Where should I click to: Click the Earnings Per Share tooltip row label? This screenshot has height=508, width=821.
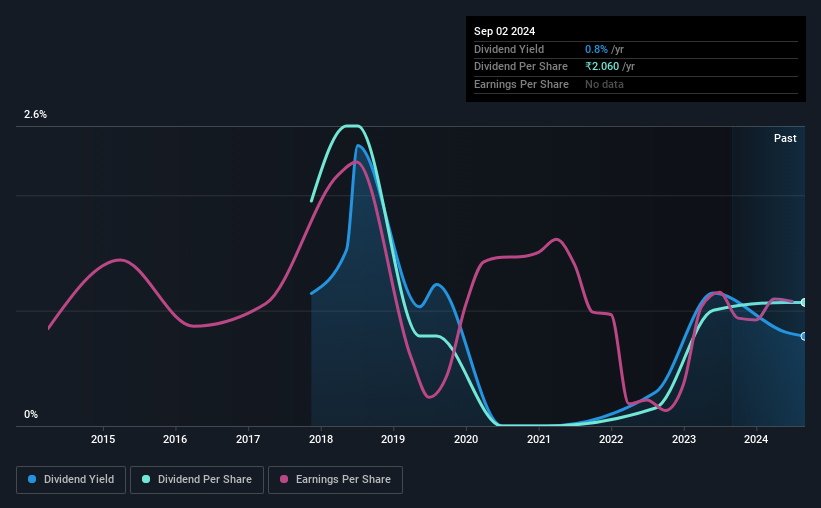click(x=521, y=84)
